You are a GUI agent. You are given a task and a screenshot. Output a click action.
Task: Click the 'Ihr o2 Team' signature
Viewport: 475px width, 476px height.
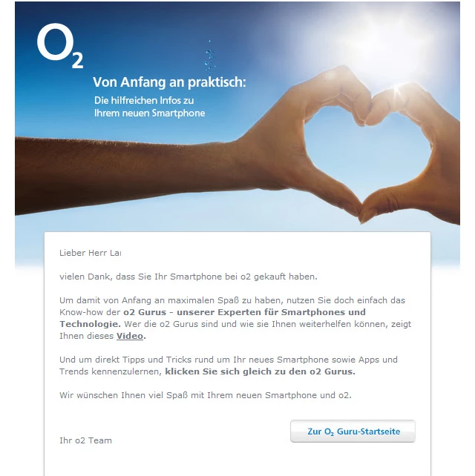point(85,440)
